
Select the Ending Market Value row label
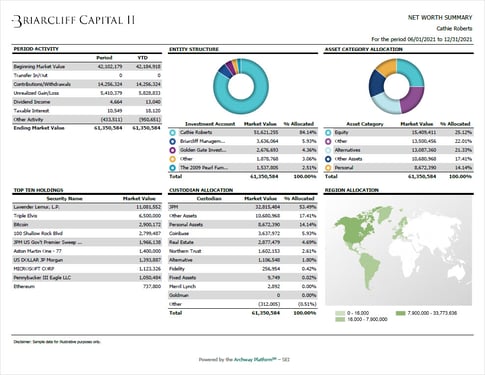[x=39, y=128]
